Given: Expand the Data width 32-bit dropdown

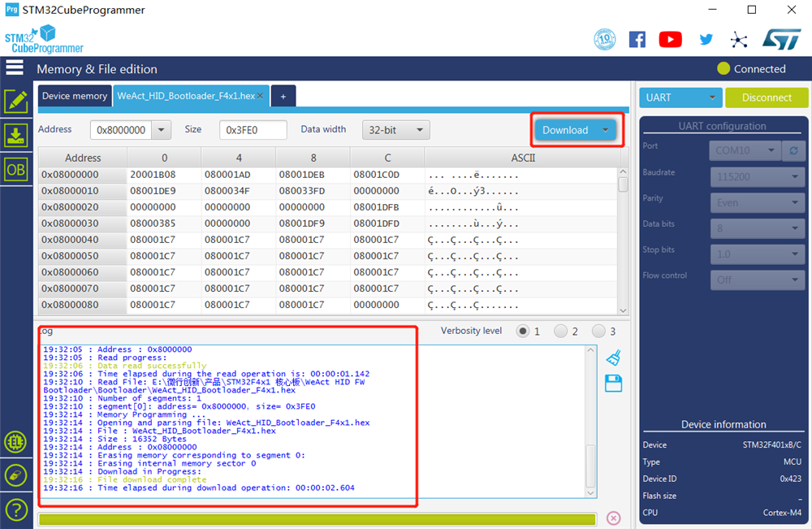Looking at the screenshot, I should (395, 130).
